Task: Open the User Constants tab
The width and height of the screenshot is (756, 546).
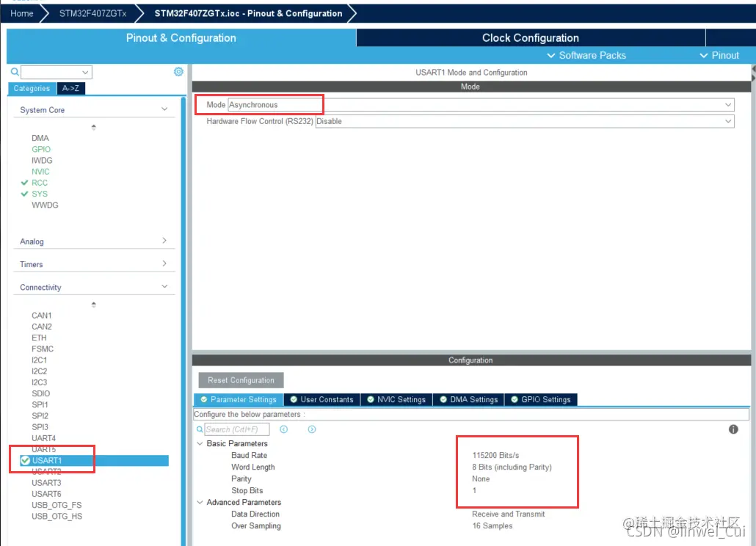Action: (x=322, y=399)
